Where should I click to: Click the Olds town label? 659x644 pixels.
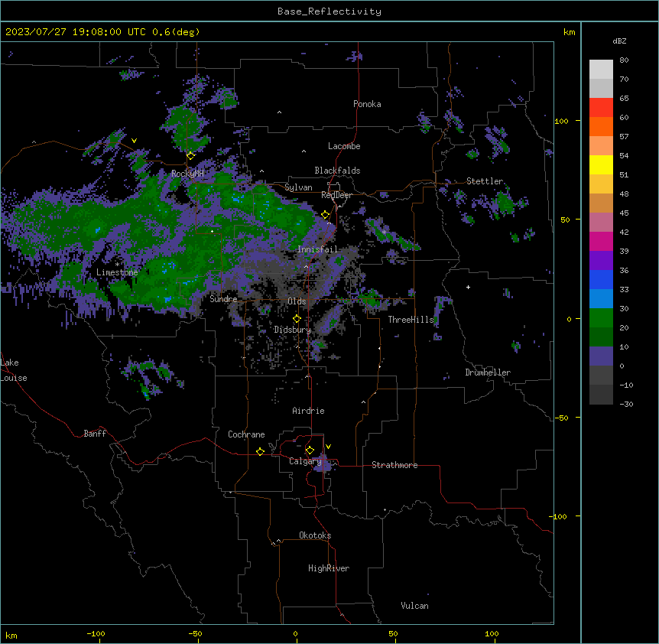pos(297,301)
